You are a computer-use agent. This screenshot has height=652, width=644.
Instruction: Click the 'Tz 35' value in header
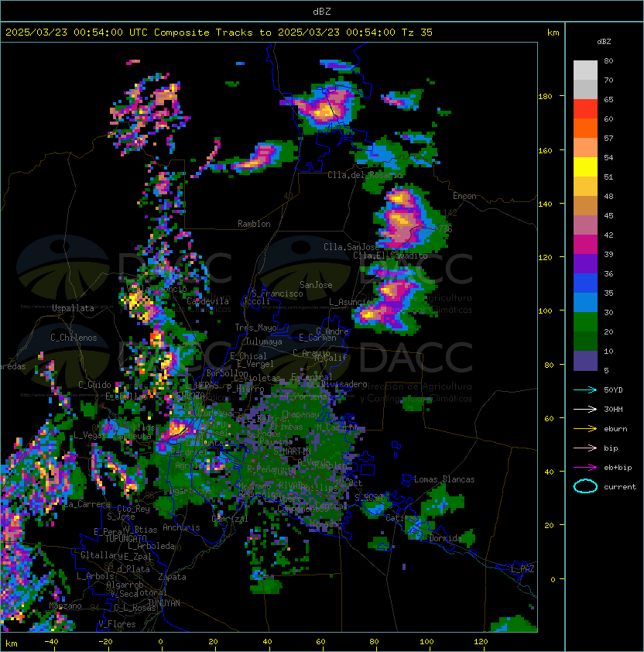[x=417, y=33]
